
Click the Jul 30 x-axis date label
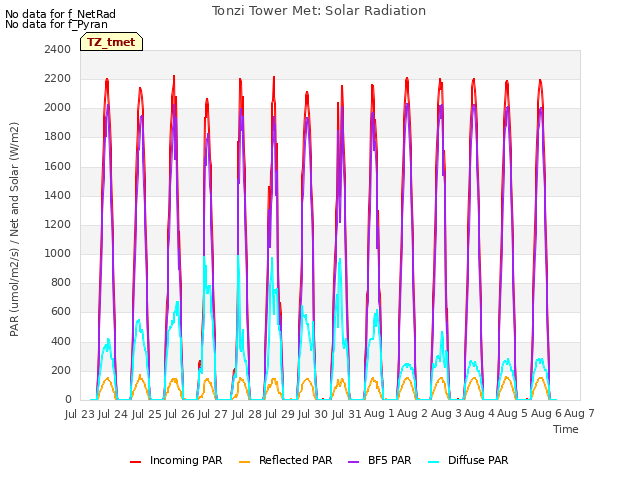coord(313,414)
